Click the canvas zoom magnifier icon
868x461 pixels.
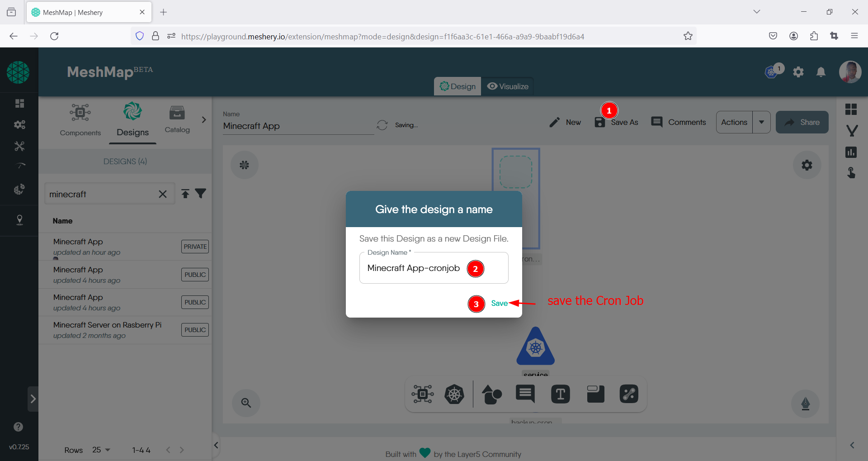pyautogui.click(x=246, y=403)
